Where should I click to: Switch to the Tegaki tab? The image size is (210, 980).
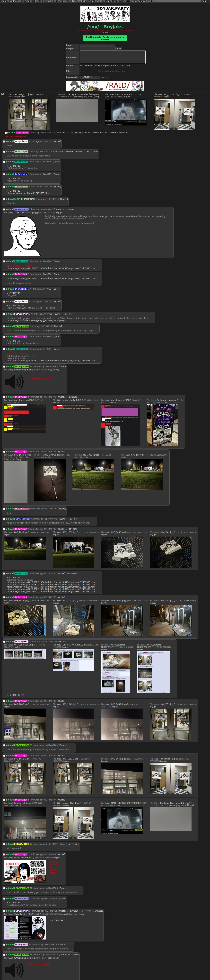(105, 66)
